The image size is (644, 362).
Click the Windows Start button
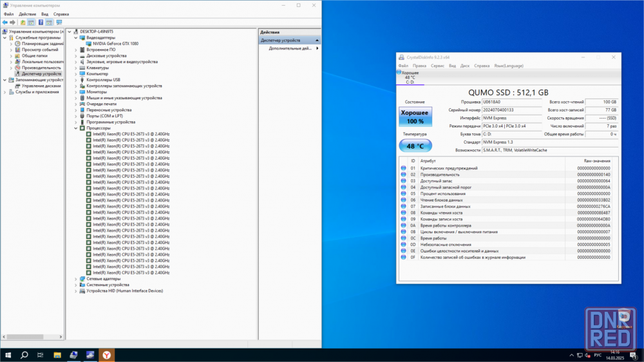[x=8, y=355]
